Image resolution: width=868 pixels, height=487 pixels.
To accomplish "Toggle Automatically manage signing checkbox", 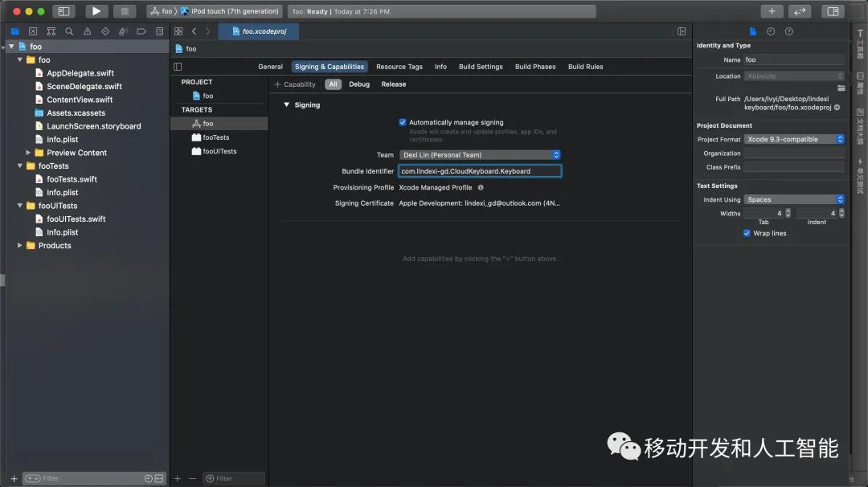I will [x=403, y=122].
